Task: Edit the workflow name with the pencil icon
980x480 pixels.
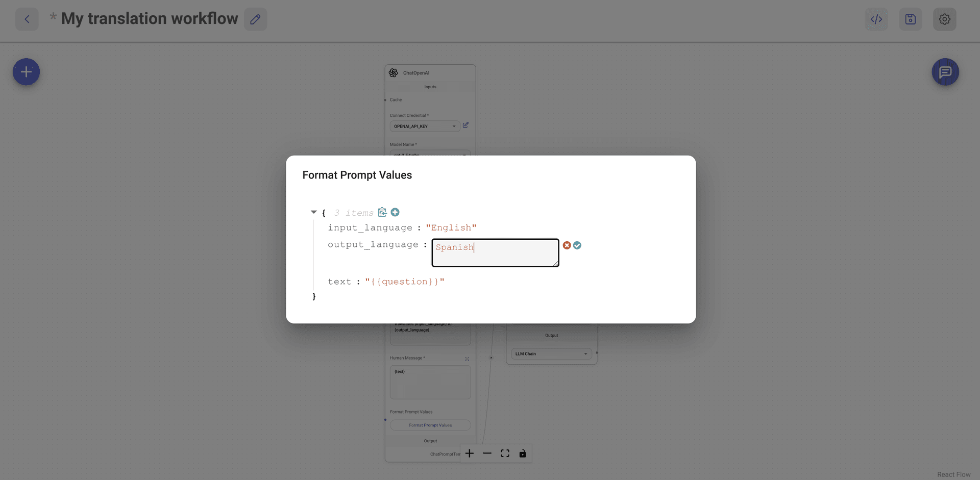Action: click(255, 19)
